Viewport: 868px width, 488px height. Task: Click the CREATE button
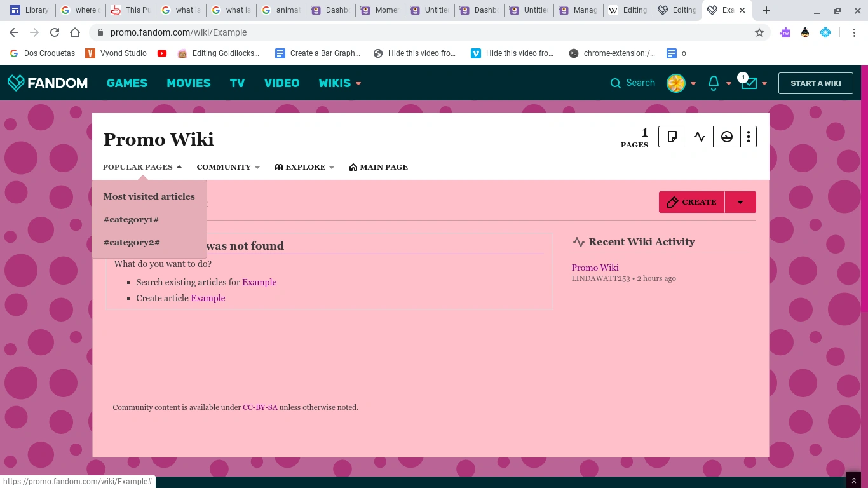click(692, 202)
